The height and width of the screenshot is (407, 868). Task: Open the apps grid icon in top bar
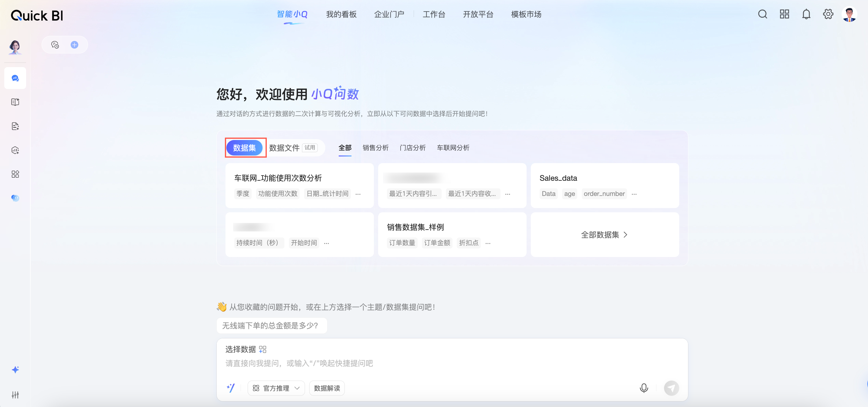[x=785, y=14]
